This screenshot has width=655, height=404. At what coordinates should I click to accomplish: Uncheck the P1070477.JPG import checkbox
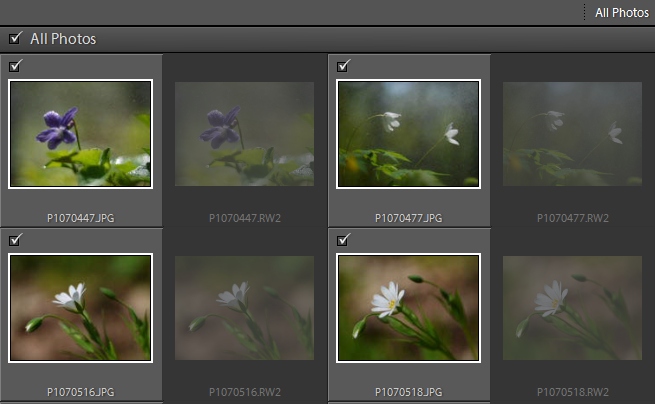coord(344,66)
